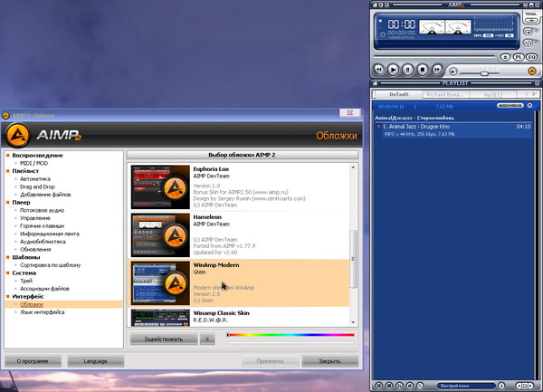Toggle equalizer with the EQ button
The image size is (543, 392).
[532, 57]
